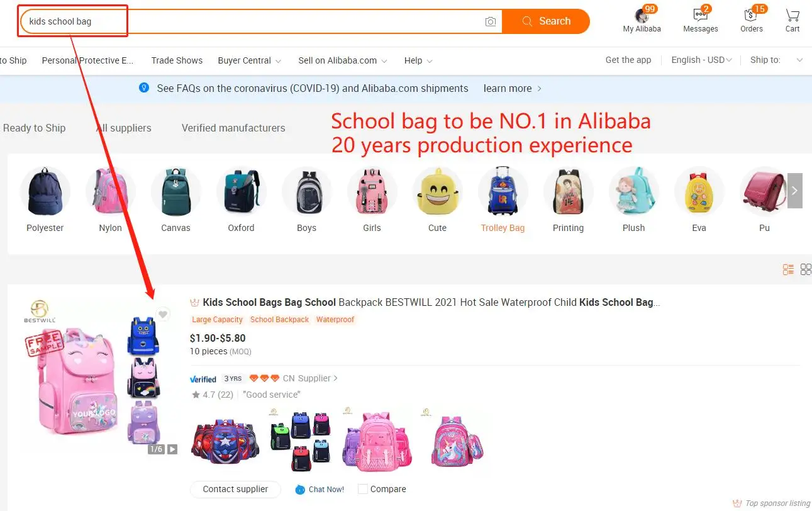Click the kids school bag search field

pyautogui.click(x=252, y=21)
